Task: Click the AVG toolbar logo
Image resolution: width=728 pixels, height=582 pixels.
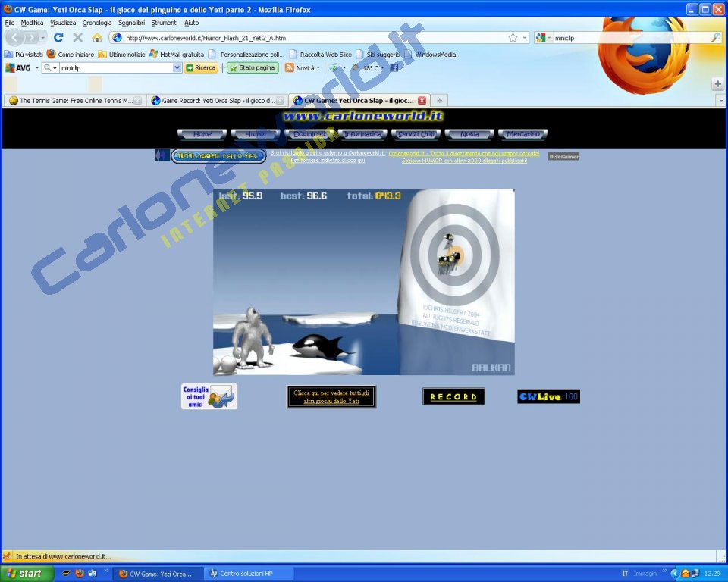Action: tap(17, 67)
